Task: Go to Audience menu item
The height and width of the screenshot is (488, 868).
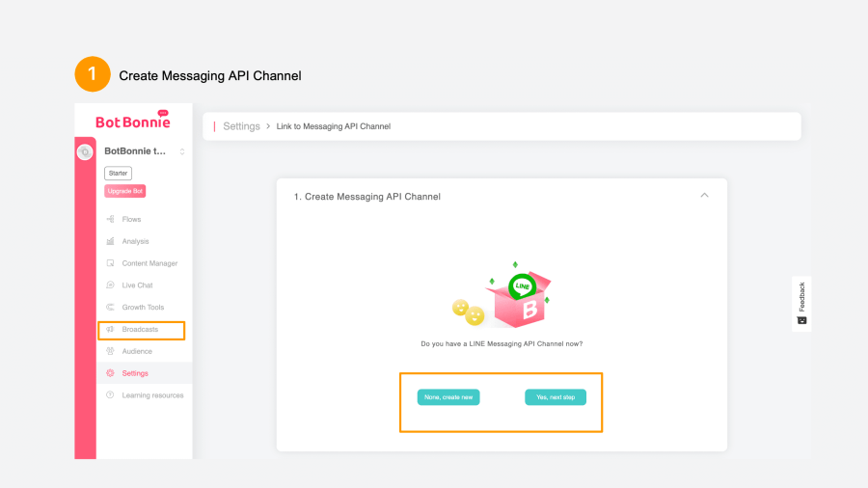Action: (x=137, y=351)
